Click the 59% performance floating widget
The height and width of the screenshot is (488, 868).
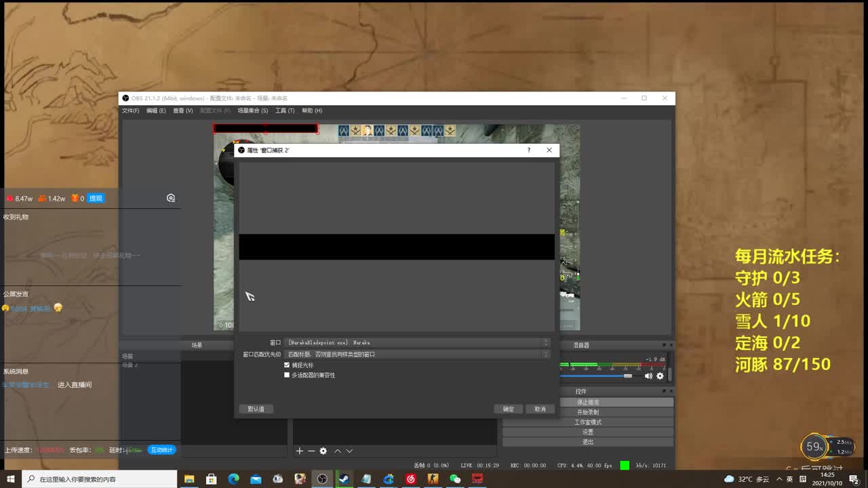click(x=814, y=447)
